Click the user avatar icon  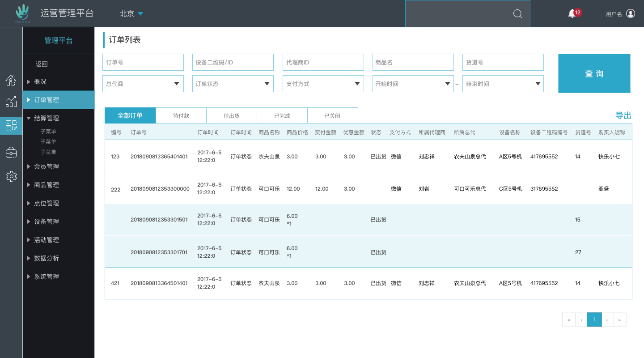pos(631,13)
